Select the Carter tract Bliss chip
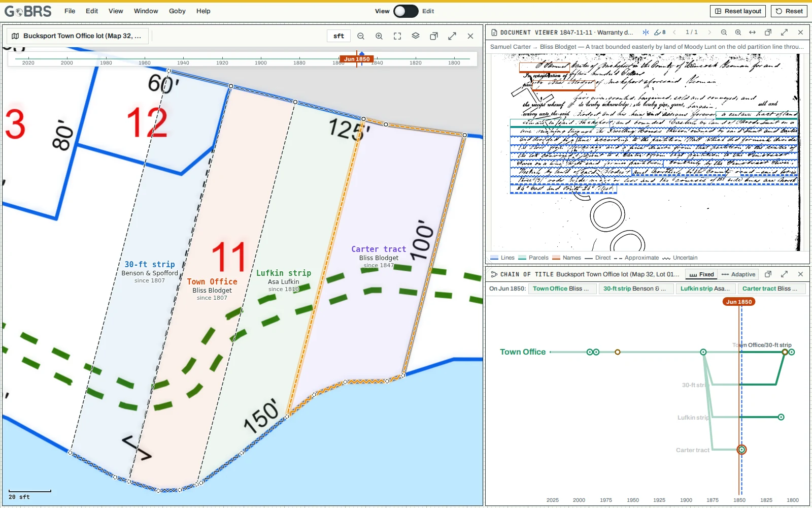The width and height of the screenshot is (812, 508). (772, 289)
